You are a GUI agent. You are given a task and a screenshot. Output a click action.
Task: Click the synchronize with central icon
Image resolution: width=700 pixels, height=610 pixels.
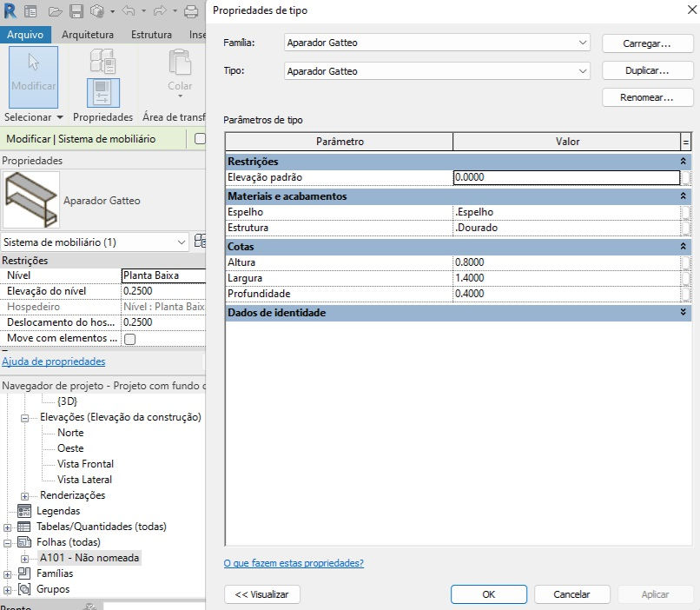point(97,11)
